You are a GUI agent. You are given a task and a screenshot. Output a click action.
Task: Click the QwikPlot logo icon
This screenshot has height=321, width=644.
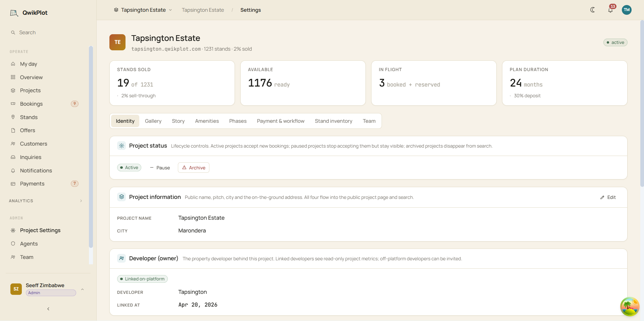[14, 13]
